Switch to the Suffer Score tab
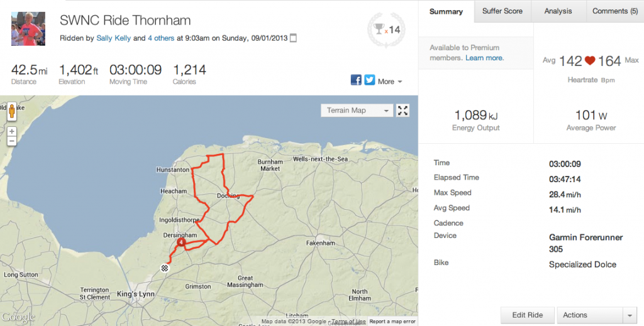The width and height of the screenshot is (644, 326). click(x=502, y=11)
